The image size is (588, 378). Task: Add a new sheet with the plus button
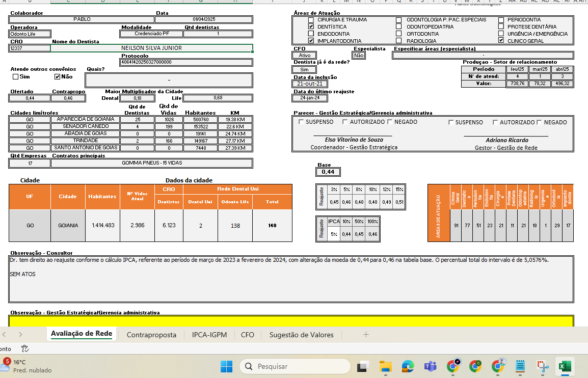click(366, 335)
